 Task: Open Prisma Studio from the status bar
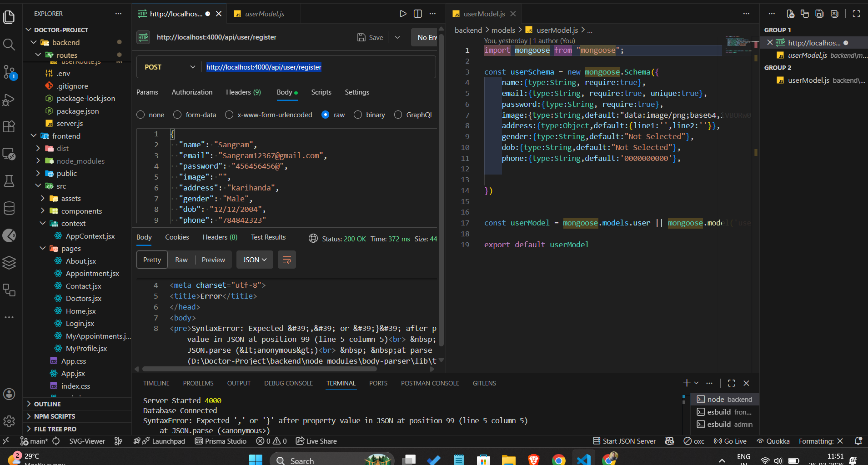221,441
